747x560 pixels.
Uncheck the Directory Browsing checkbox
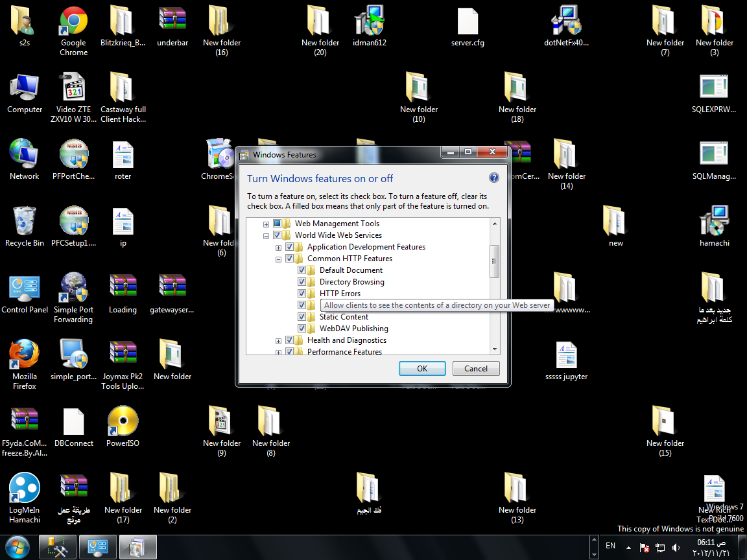pos(302,282)
